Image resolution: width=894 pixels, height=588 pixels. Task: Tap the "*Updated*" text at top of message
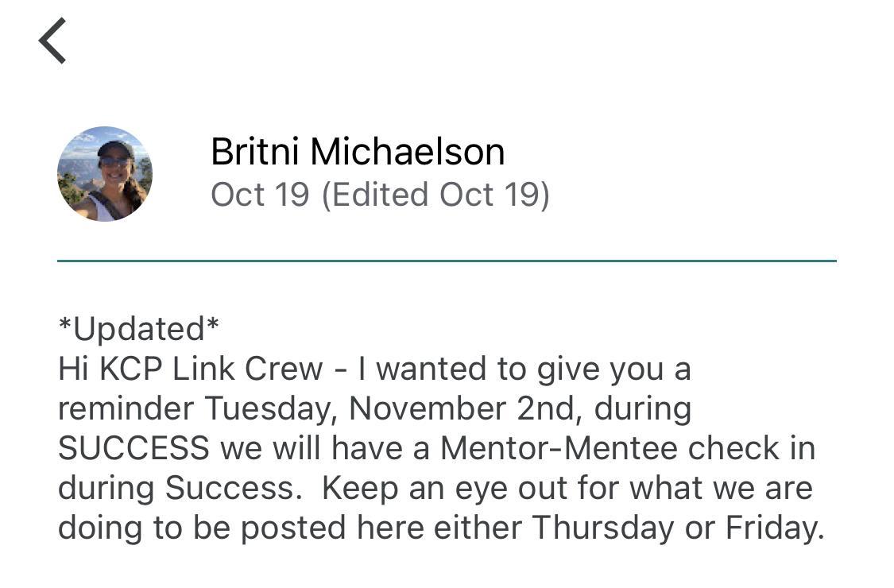(139, 329)
